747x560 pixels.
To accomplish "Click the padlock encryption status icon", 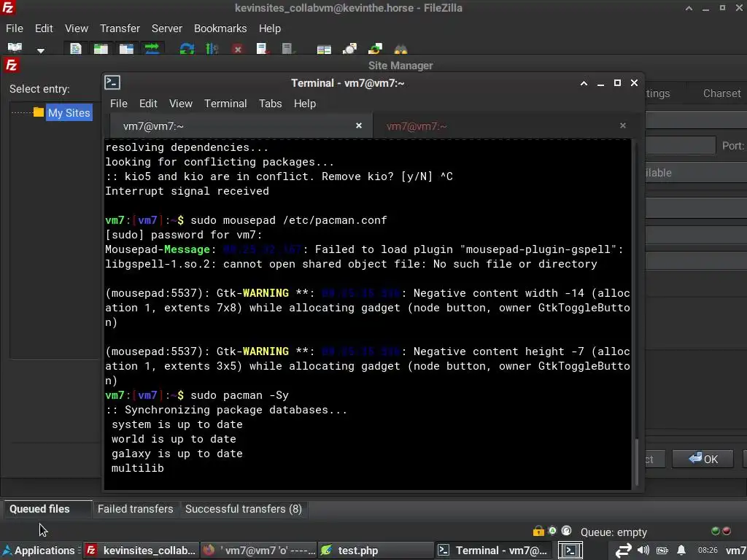I will tap(538, 531).
